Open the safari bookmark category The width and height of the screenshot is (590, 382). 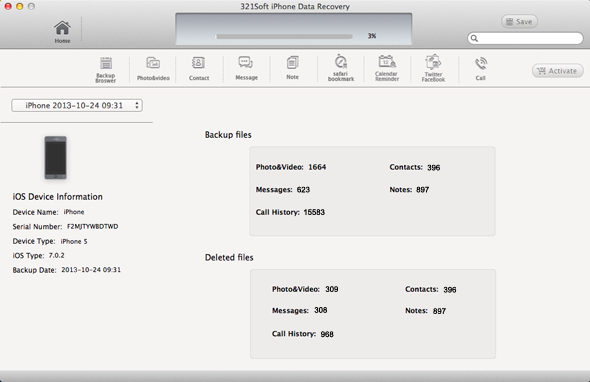tap(341, 68)
